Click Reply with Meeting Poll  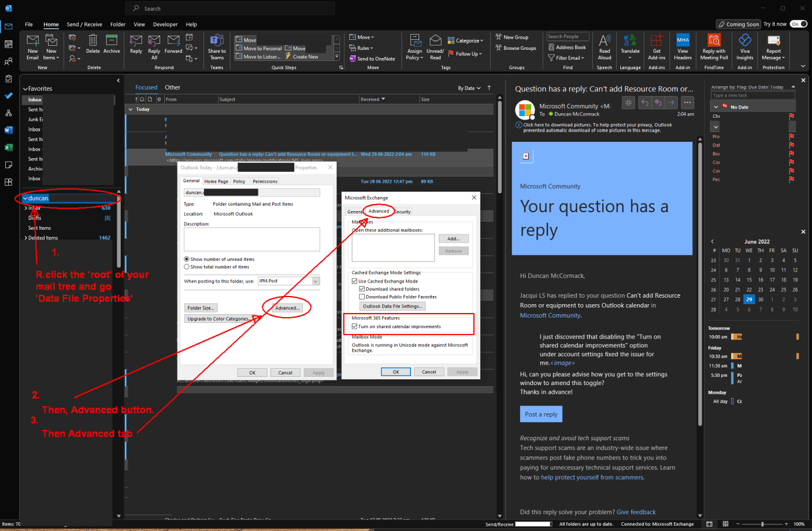(714, 47)
